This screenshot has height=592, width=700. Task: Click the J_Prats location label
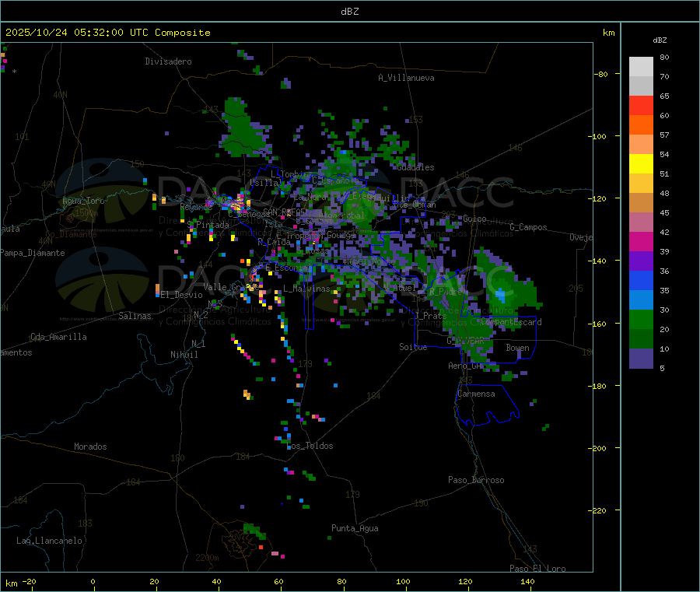[431, 316]
